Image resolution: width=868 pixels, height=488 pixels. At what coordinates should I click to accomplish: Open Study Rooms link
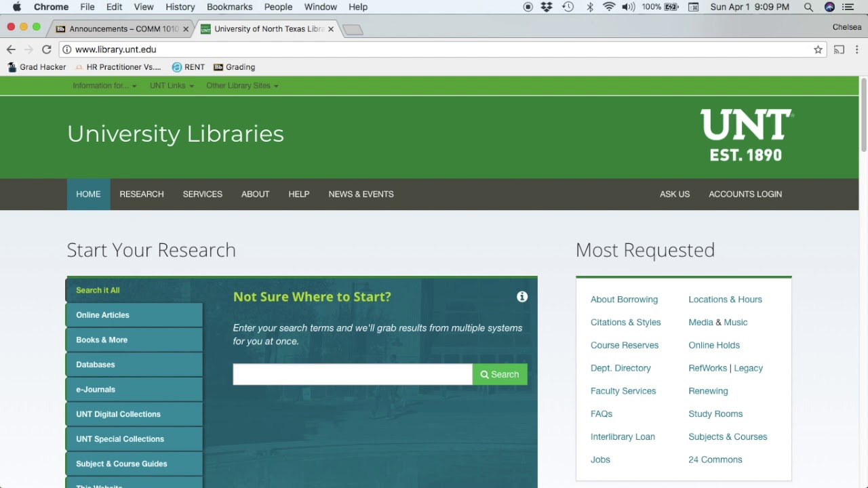click(715, 414)
